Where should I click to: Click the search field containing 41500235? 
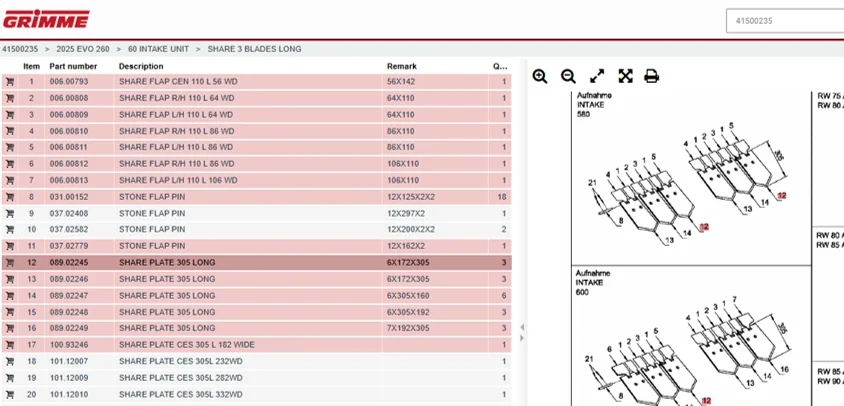pos(785,21)
